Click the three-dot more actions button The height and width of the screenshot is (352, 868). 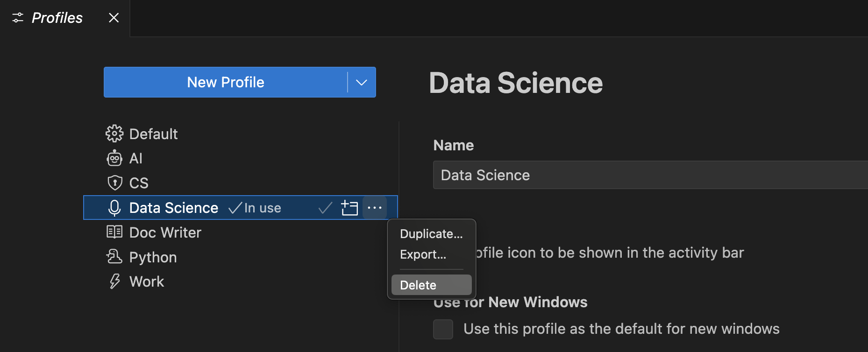[375, 208]
